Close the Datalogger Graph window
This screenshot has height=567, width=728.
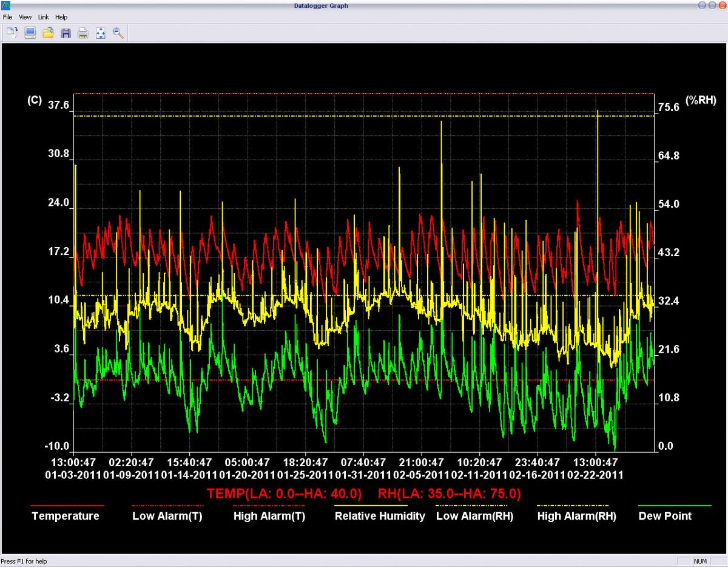click(721, 5)
